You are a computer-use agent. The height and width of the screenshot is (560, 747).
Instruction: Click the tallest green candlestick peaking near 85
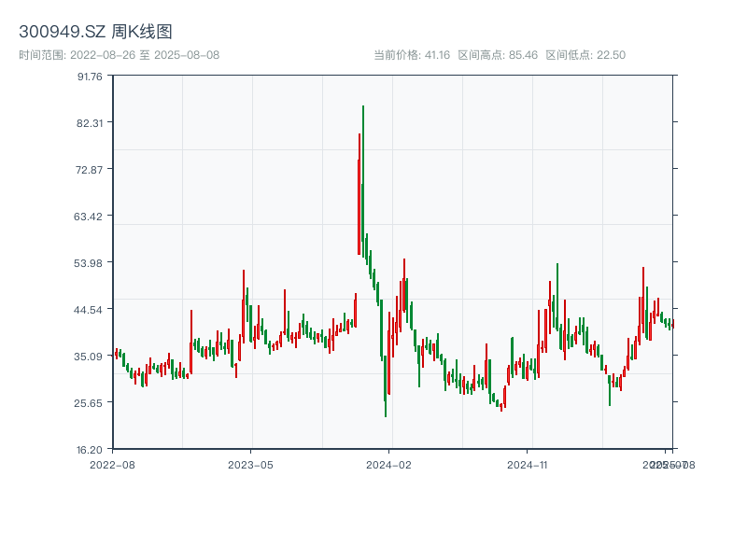point(363,181)
